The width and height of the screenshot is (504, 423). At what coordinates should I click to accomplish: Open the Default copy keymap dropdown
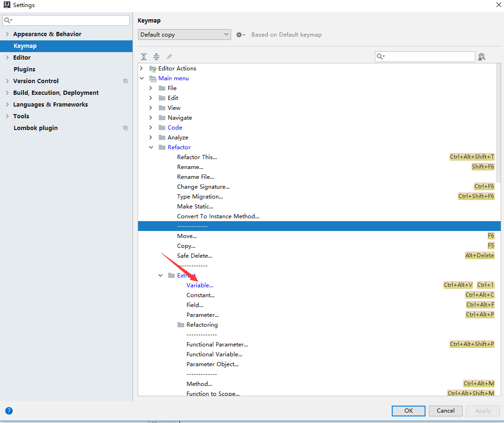pyautogui.click(x=185, y=35)
